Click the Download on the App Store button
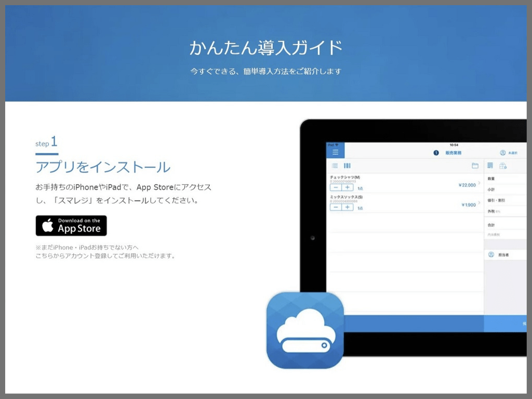This screenshot has width=532, height=399. point(71,225)
